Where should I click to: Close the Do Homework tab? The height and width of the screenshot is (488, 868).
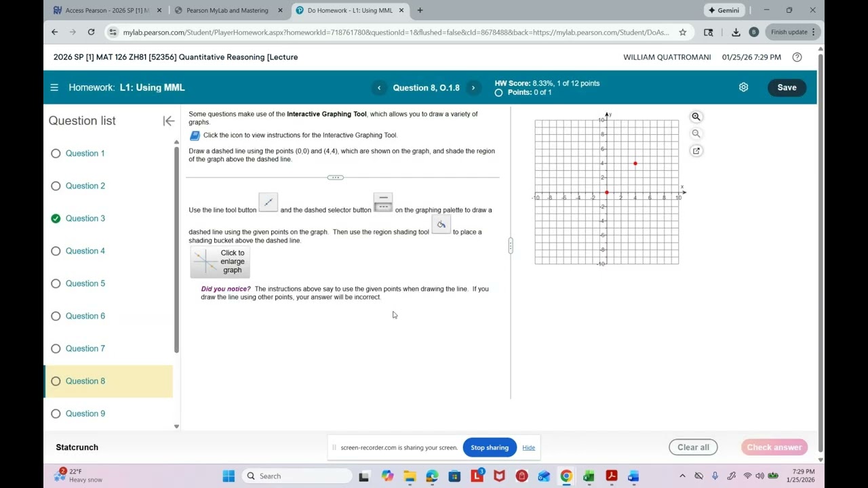point(401,10)
